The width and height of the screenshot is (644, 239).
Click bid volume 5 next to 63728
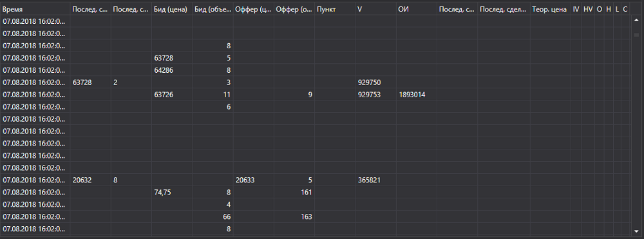213,58
